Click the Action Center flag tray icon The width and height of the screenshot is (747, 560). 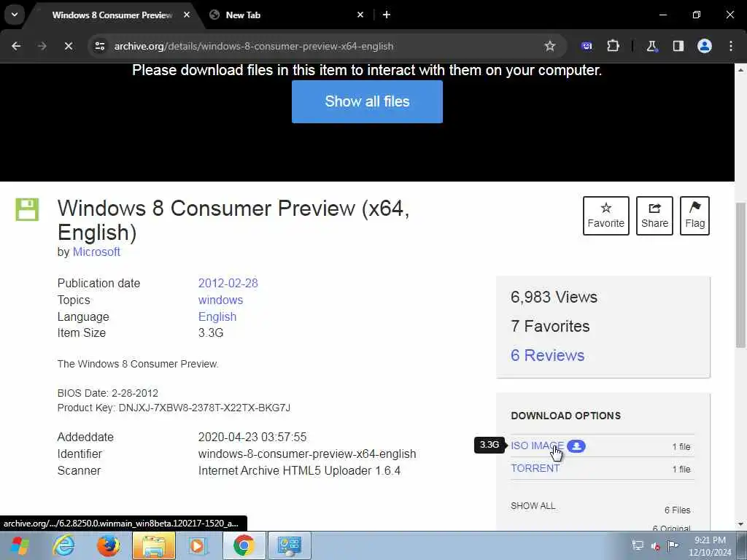tap(673, 545)
